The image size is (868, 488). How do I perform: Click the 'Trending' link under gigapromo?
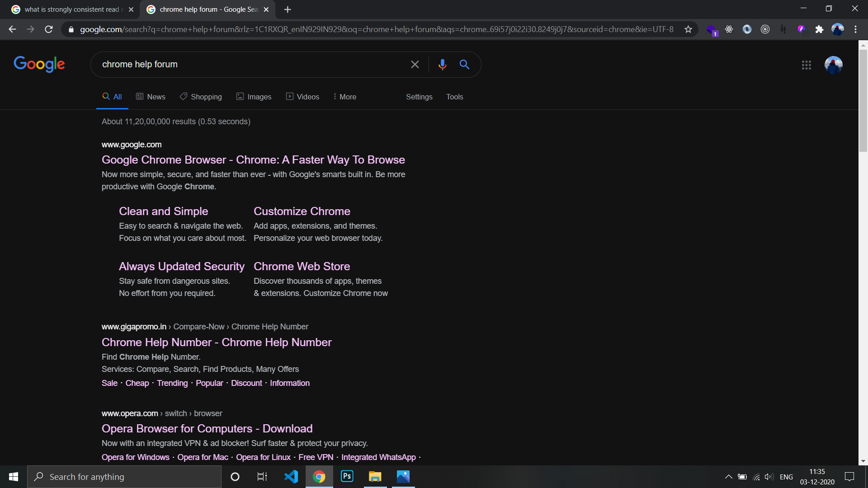[x=172, y=383]
